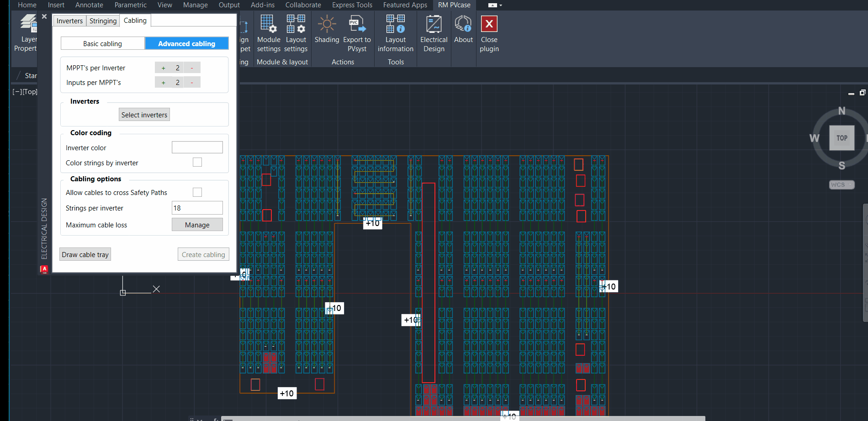This screenshot has width=868, height=421.
Task: Open Layer Properties in ribbon
Action: [26, 33]
